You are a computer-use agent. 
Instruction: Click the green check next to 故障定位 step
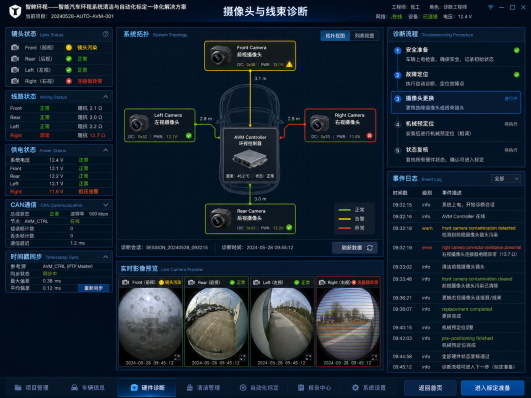click(x=516, y=75)
